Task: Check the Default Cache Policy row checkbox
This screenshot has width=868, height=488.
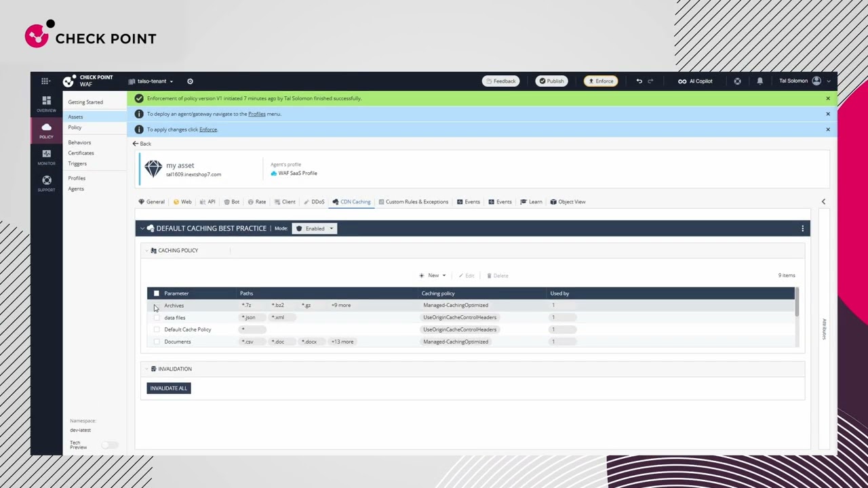Action: (x=157, y=329)
